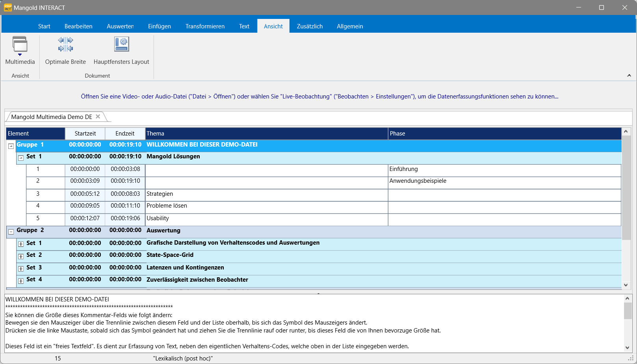Click the Phase column header

[505, 134]
